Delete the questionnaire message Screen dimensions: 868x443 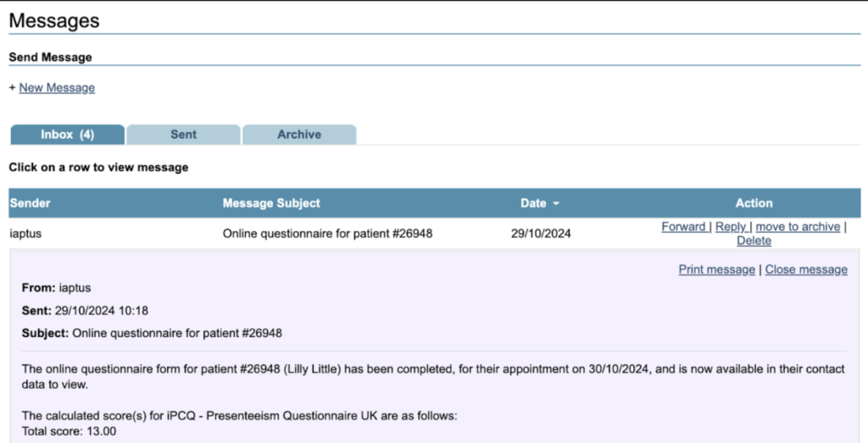click(x=754, y=241)
